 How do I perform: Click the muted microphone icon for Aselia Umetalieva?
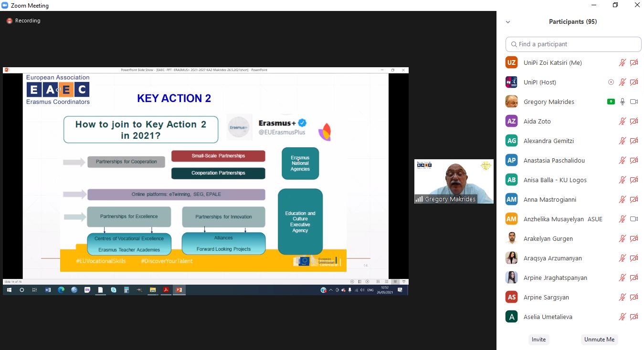click(623, 317)
